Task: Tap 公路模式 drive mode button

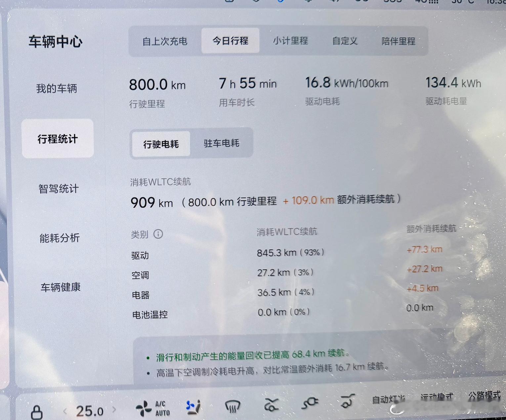Action: pyautogui.click(x=484, y=395)
